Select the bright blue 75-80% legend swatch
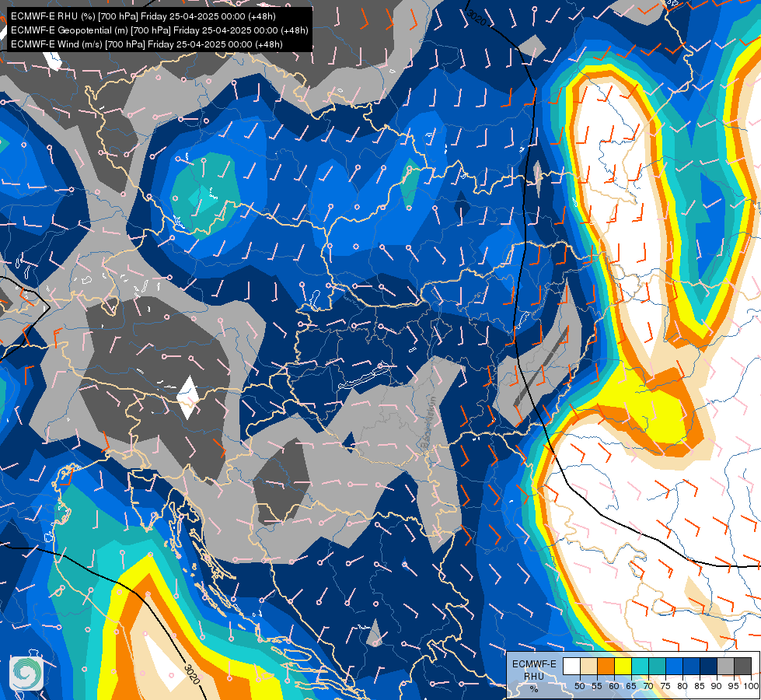The width and height of the screenshot is (761, 700). [x=674, y=666]
